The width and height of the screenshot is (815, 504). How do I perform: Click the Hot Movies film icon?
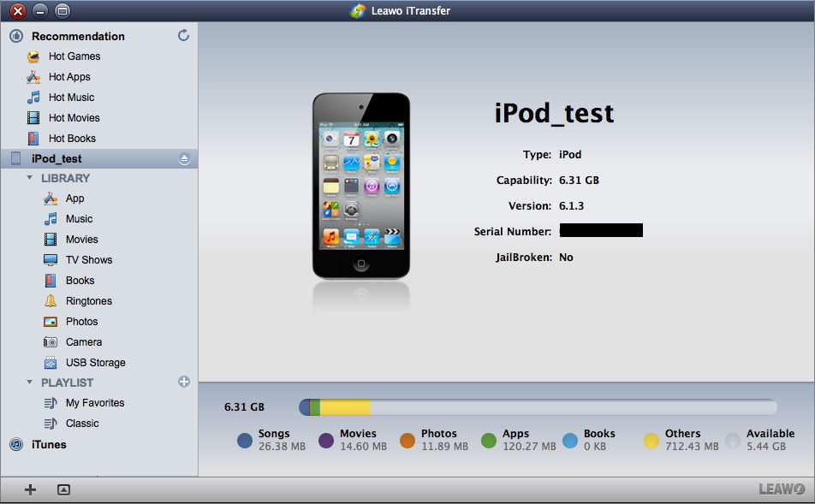[x=33, y=118]
